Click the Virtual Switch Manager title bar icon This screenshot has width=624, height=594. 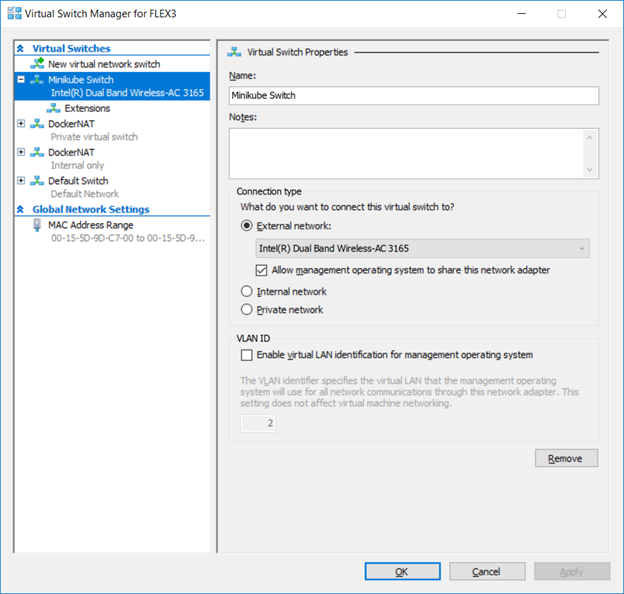(14, 13)
